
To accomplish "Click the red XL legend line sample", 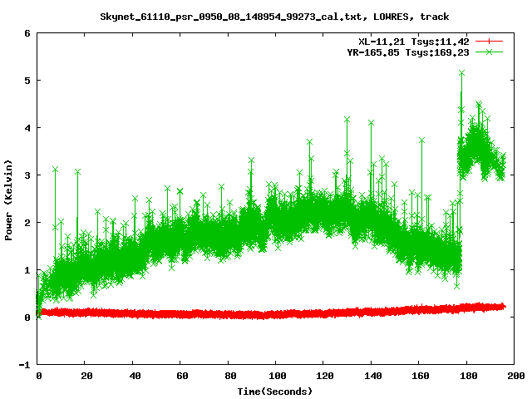I will [490, 41].
